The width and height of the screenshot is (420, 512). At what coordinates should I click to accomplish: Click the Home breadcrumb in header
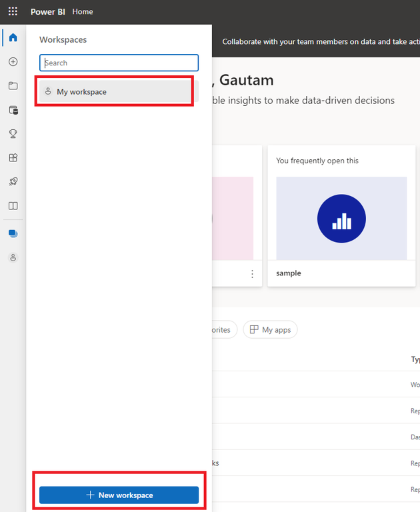(83, 12)
